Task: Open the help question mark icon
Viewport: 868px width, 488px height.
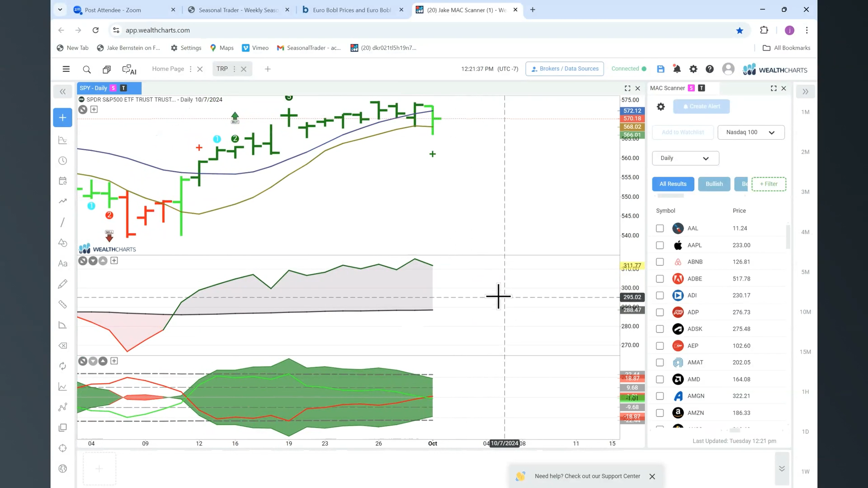Action: (x=710, y=69)
